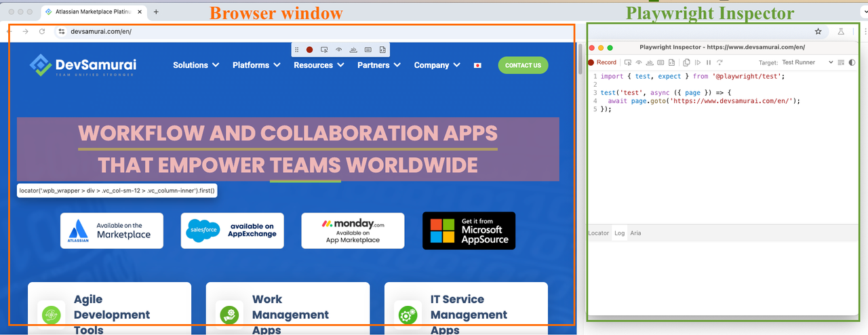The height and width of the screenshot is (335, 868).
Task: Click the DevSamurai logo
Action: (x=83, y=65)
